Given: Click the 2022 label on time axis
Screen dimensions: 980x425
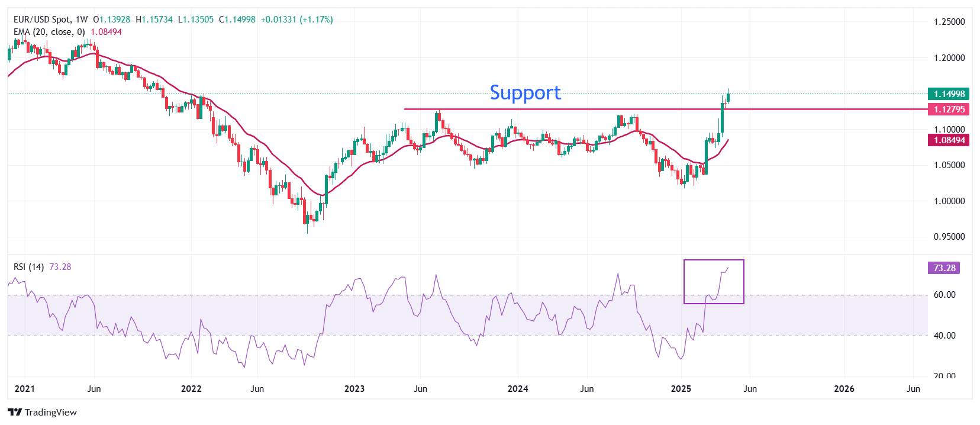Looking at the screenshot, I should [x=191, y=389].
